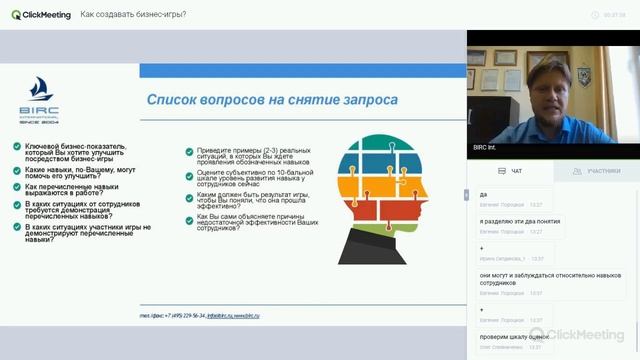Screen dimensions: 640x360
Task: Click bullet text 'Каким должен быть результат игры'
Action: pos(253,200)
